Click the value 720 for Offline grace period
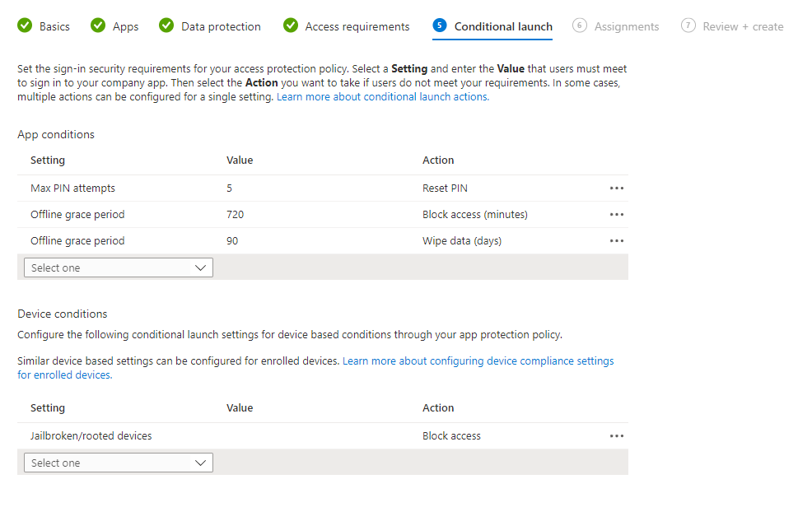The width and height of the screenshot is (812, 521). click(235, 215)
